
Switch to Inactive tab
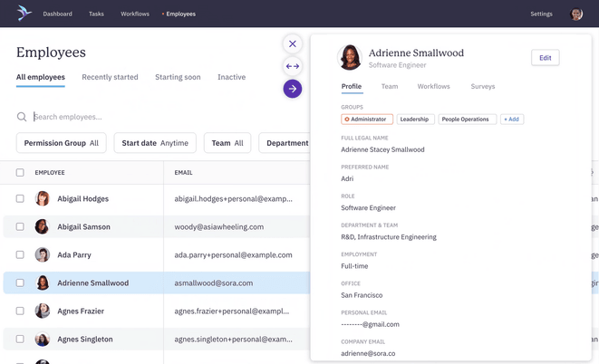(x=231, y=77)
